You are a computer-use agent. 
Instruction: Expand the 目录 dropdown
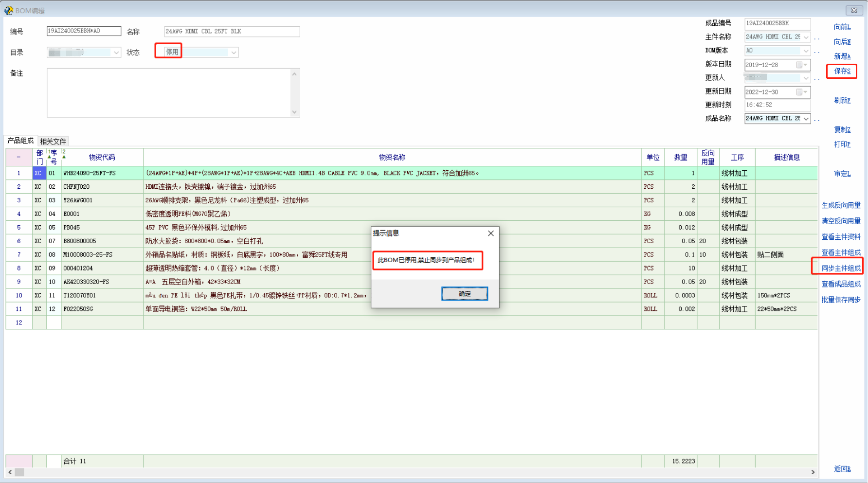[116, 53]
